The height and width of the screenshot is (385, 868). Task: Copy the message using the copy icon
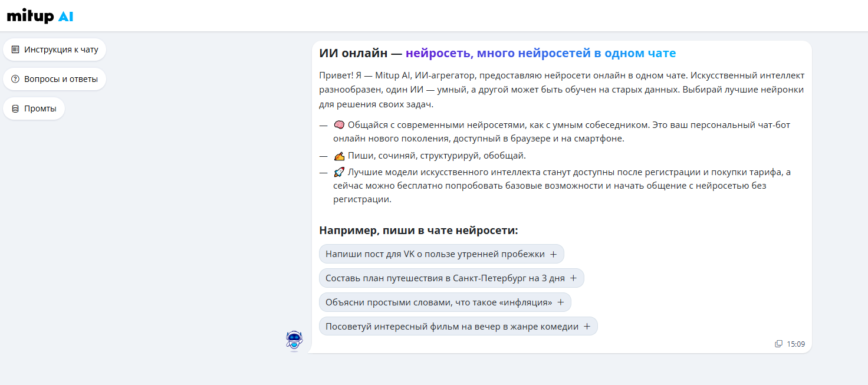point(778,344)
